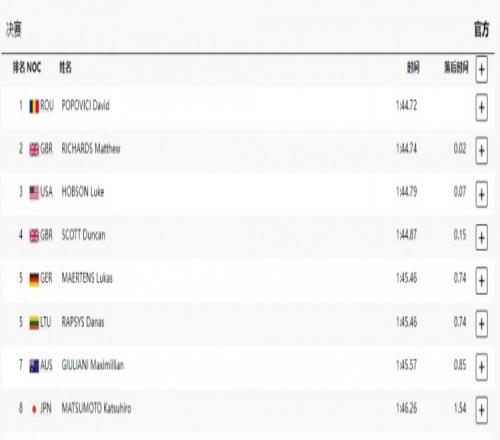The image size is (500, 440).
Task: Click Great Britain flag beside RICHARDS Matthew
Action: pos(34,150)
